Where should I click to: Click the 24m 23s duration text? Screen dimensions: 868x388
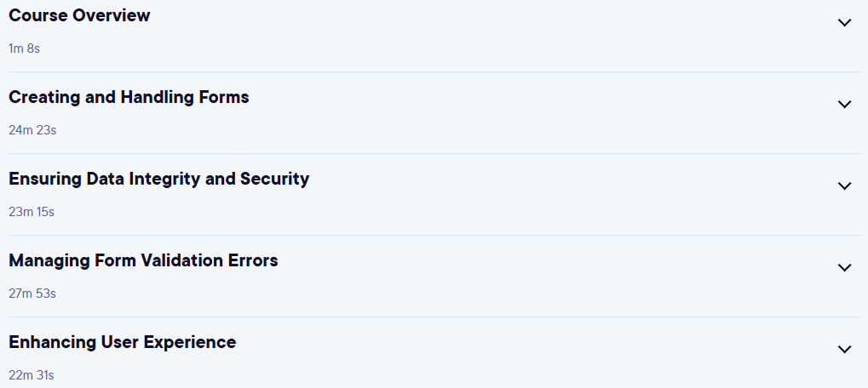click(x=32, y=130)
